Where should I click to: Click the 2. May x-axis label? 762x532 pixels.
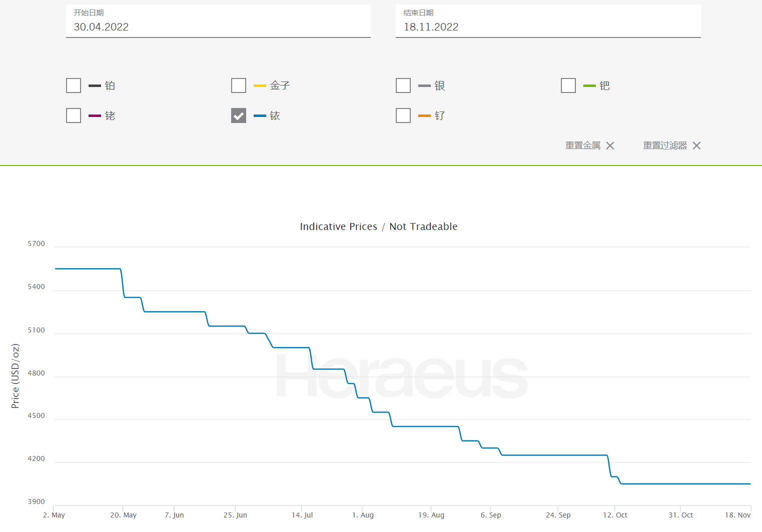click(54, 515)
